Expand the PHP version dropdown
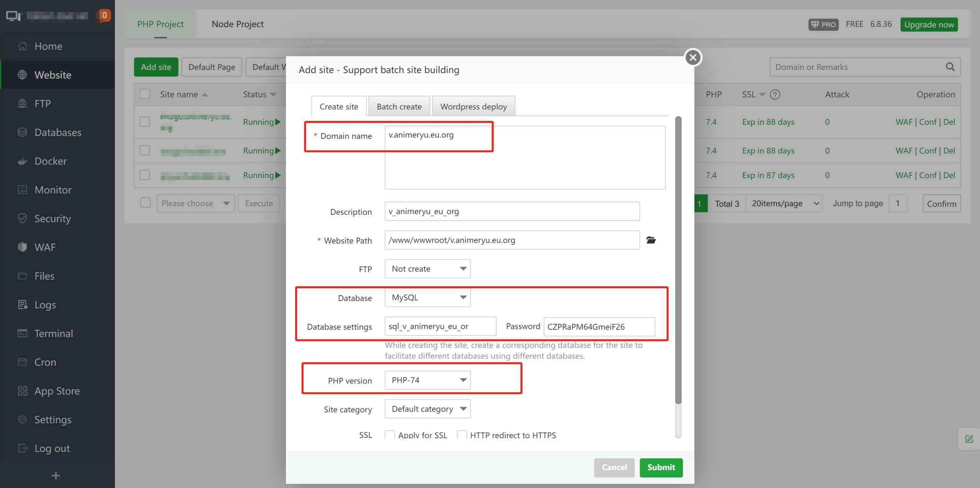Viewport: 980px width, 488px height. (x=428, y=380)
